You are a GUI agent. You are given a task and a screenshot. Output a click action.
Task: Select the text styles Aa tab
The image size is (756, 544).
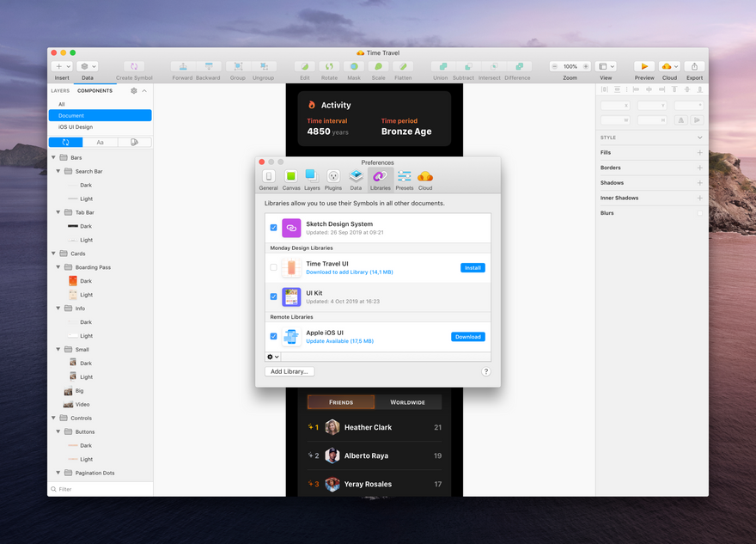coord(100,143)
